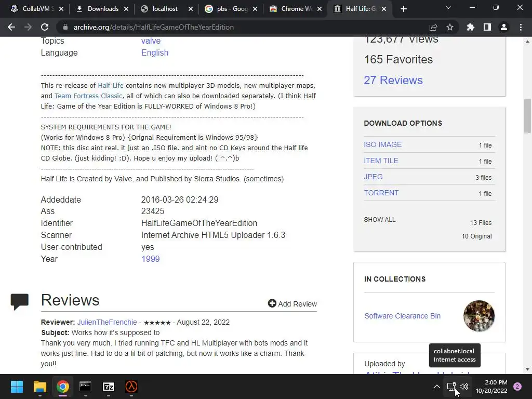This screenshot has height=399, width=532.
Task: Reload the archive.org page
Action: coord(45,27)
